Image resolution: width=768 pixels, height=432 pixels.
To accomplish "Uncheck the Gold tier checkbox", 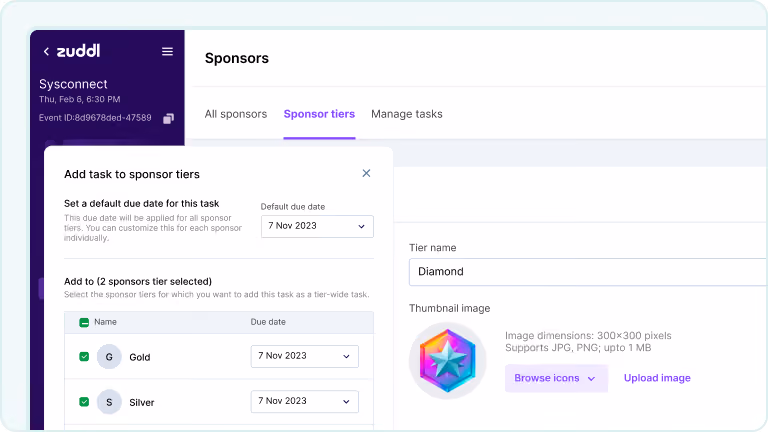I will click(84, 357).
